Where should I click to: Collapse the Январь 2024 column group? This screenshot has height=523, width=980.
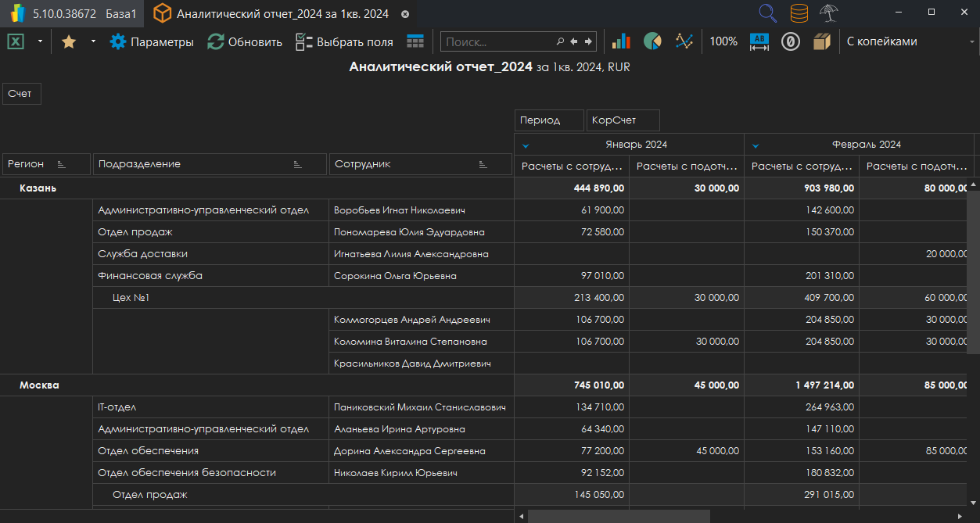pos(526,145)
